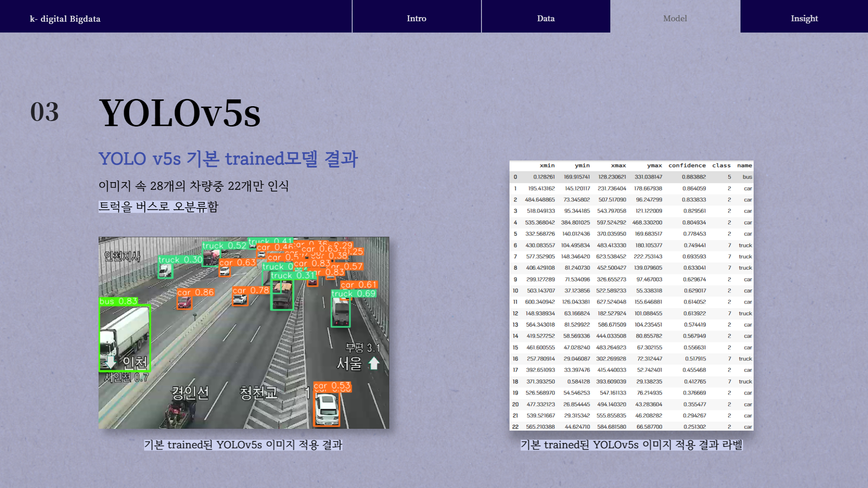Viewport: 868px width, 488px height.
Task: Click the truck 0.31 detection label
Action: (x=292, y=275)
